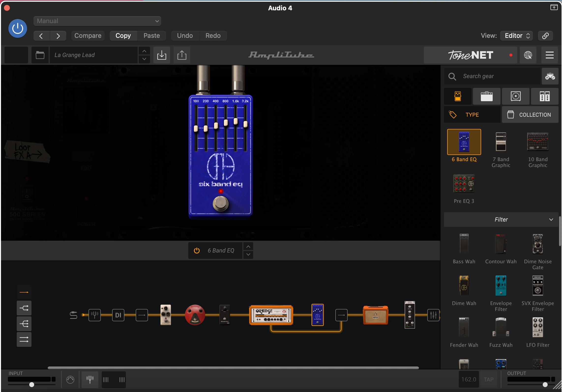The height and width of the screenshot is (392, 562).
Task: Select the Pre EQ 3 pedal
Action: pos(464,184)
